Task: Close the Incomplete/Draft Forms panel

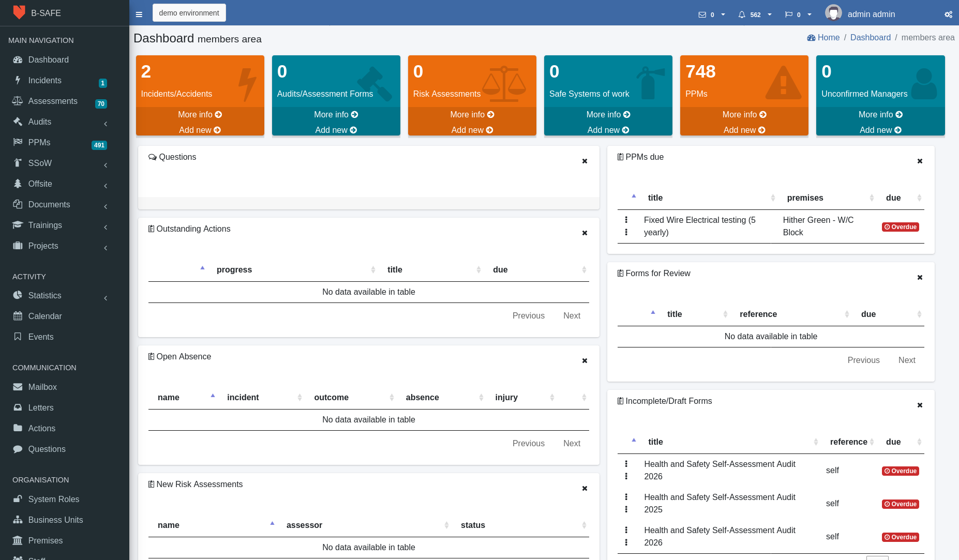Action: 920,405
